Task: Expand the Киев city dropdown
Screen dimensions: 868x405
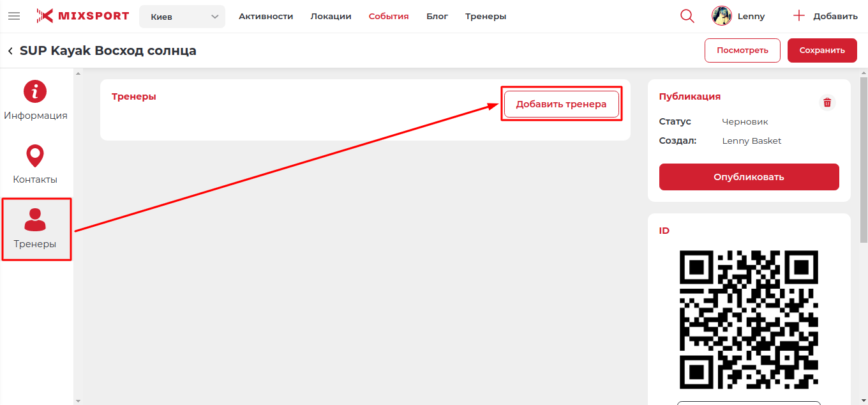Action: (x=182, y=17)
